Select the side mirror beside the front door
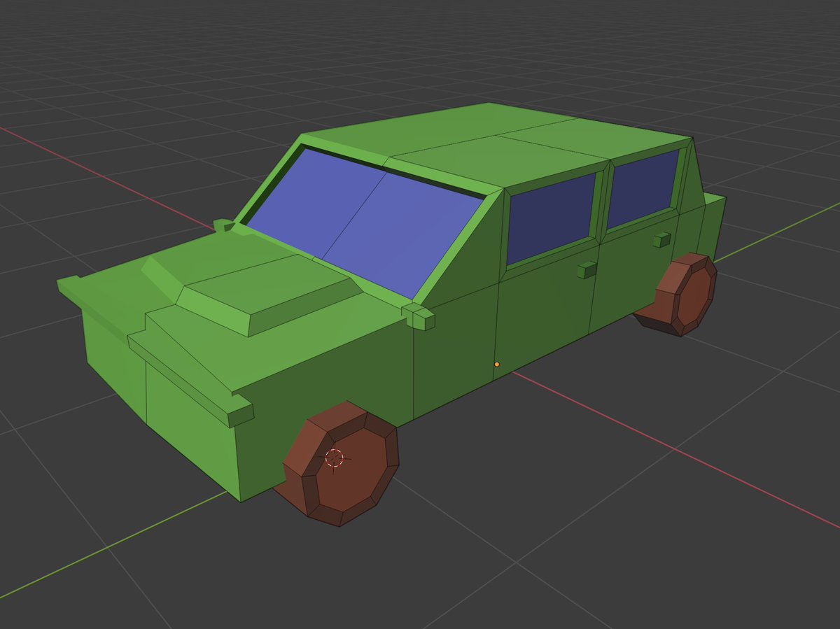Screen dimensions: 840x629 [x=419, y=316]
